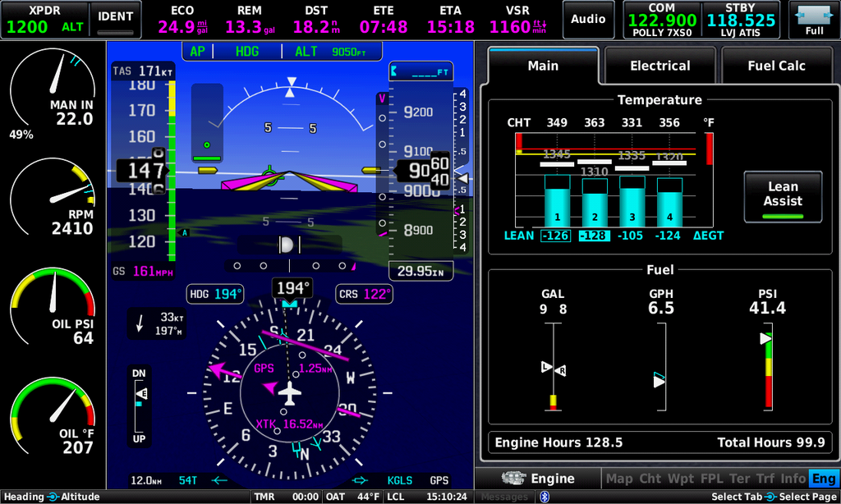Tap the Bluetooth status icon
This screenshot has width=841, height=504.
click(x=544, y=497)
